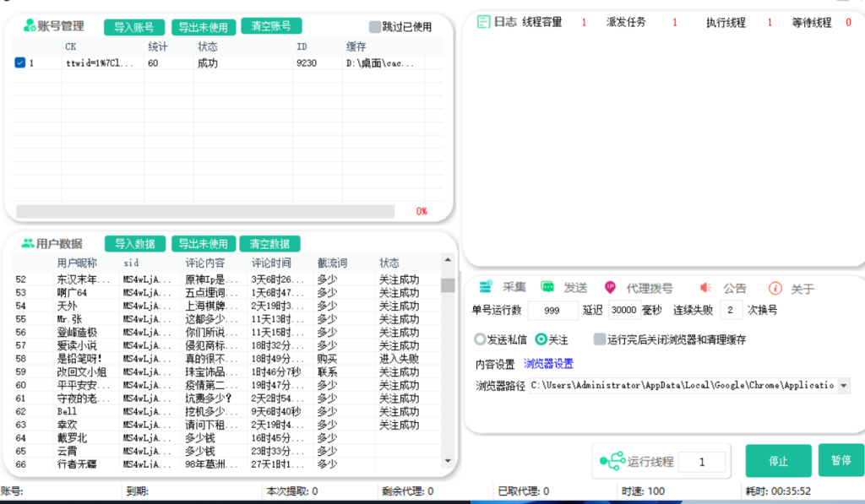
Task: Edit the 单号运行数 value field
Action: 553,310
